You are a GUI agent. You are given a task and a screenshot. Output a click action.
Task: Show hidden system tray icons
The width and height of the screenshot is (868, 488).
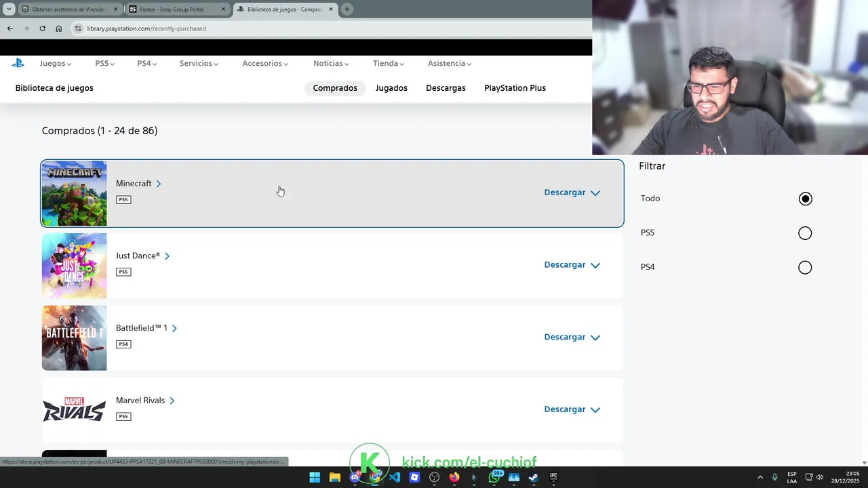click(x=760, y=477)
